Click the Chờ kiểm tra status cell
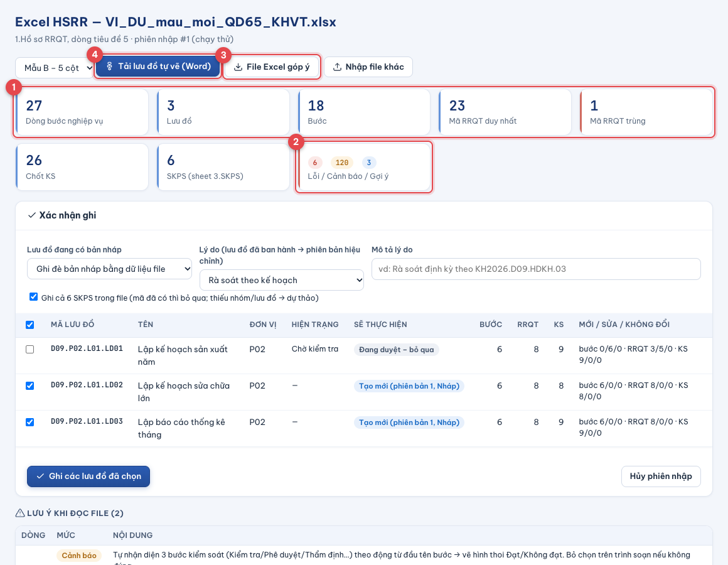The width and height of the screenshot is (728, 565). pos(315,349)
